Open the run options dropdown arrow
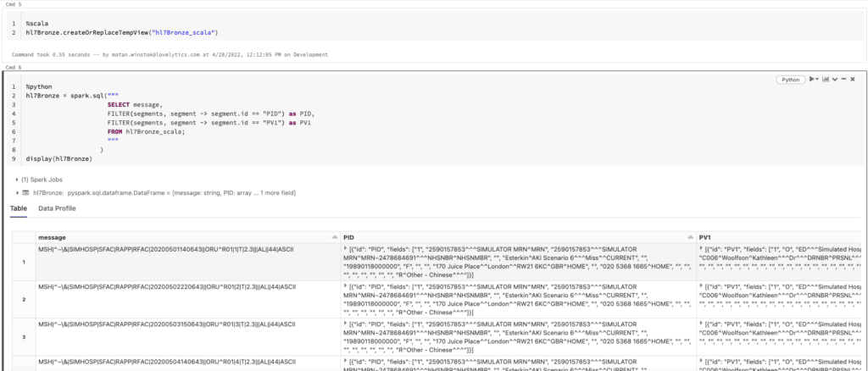868x371 pixels. click(819, 80)
